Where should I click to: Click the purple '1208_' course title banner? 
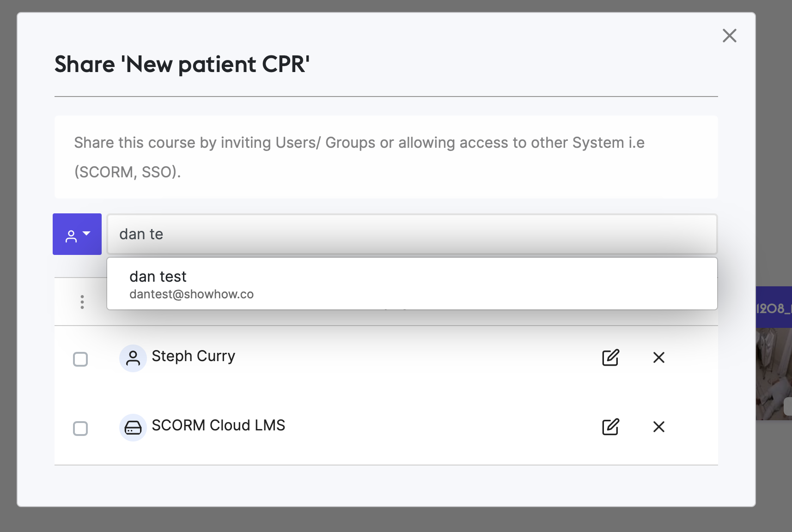click(774, 307)
